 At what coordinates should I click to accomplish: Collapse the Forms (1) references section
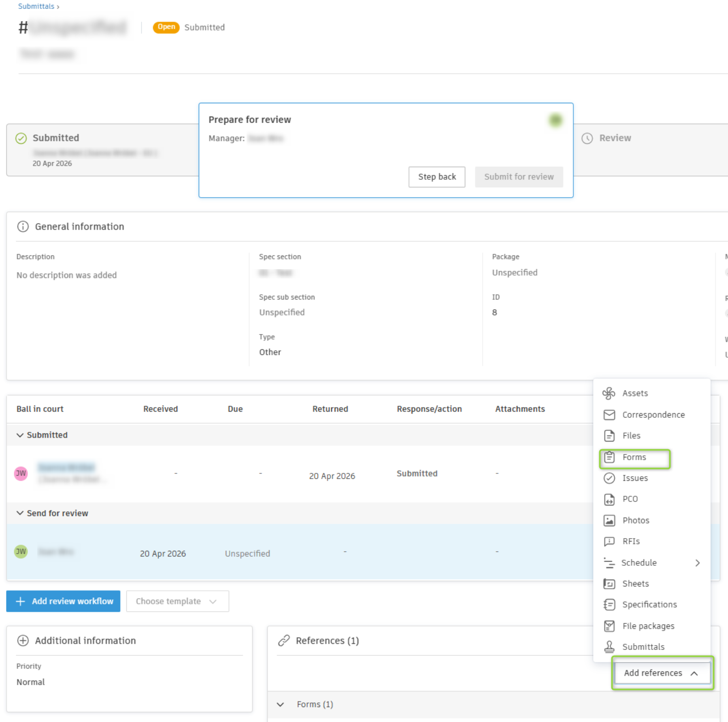280,704
